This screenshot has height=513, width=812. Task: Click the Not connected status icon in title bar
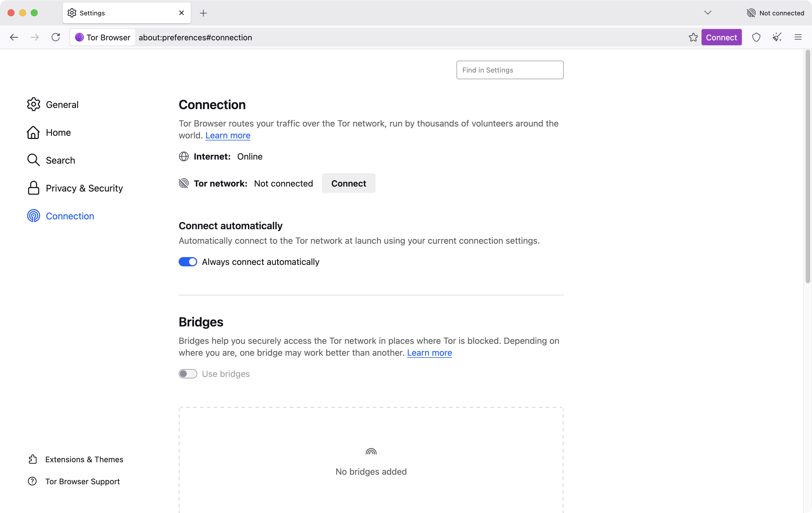[751, 13]
